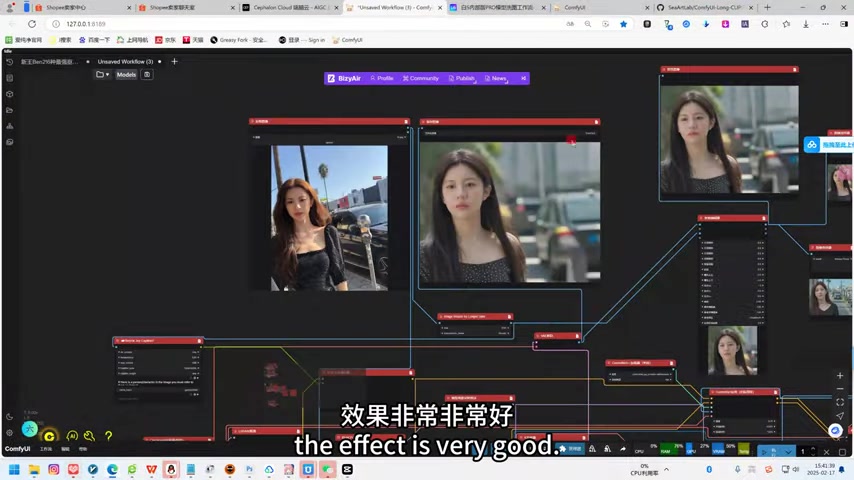Click the icon button right of Models
This screenshot has height=480, width=854.
coord(147,75)
